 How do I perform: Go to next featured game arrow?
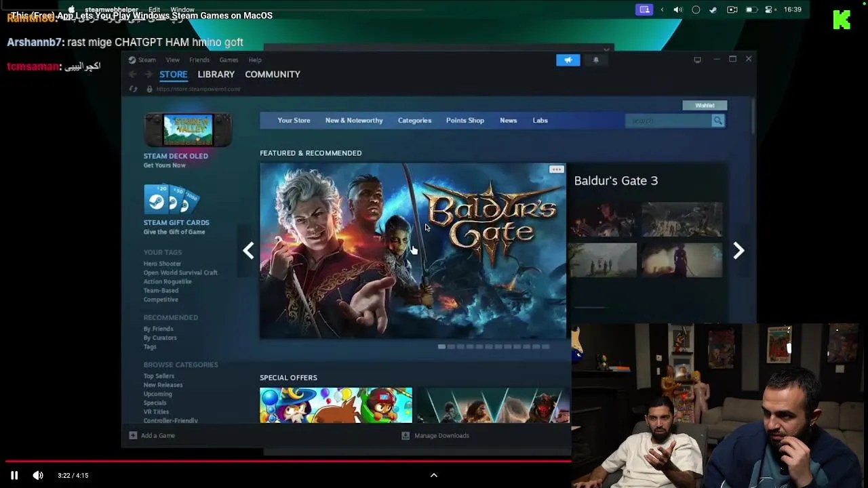738,251
